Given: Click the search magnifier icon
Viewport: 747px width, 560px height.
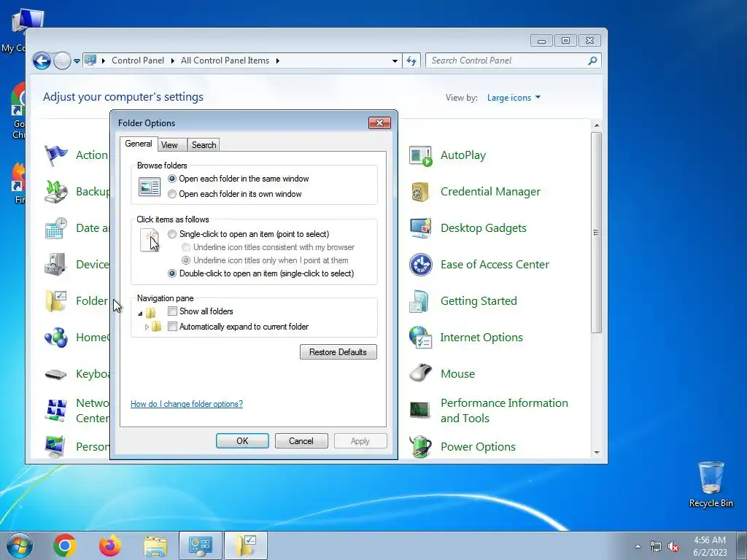Looking at the screenshot, I should tap(592, 61).
